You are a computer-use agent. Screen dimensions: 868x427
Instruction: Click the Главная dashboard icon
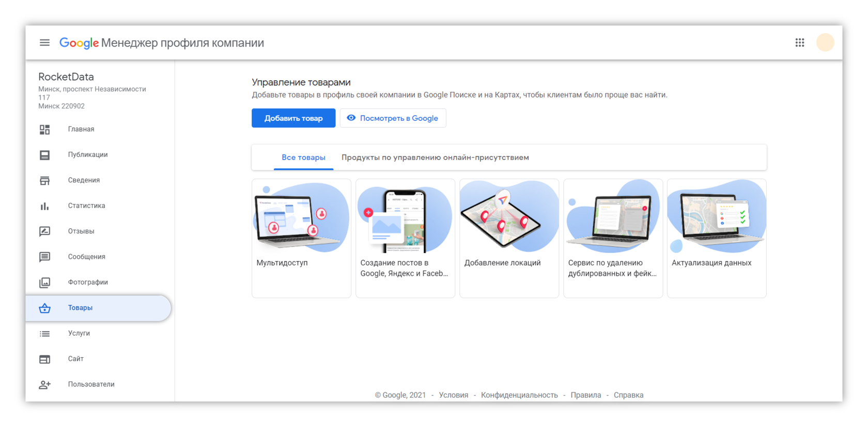[45, 130]
